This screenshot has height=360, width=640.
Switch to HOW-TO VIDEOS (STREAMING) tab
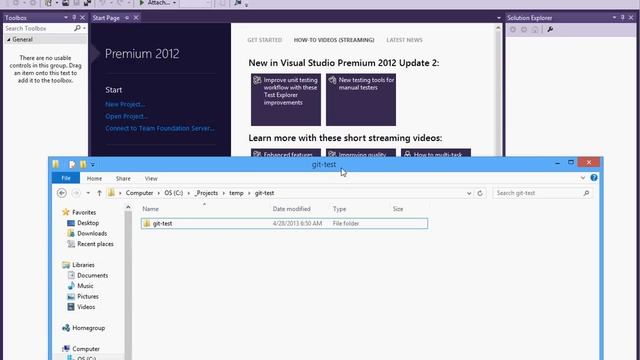tap(334, 40)
